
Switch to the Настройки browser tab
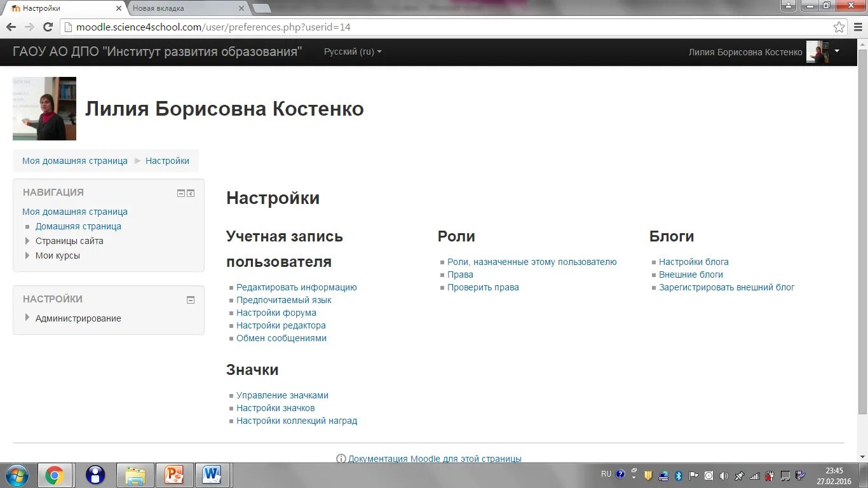point(64,8)
